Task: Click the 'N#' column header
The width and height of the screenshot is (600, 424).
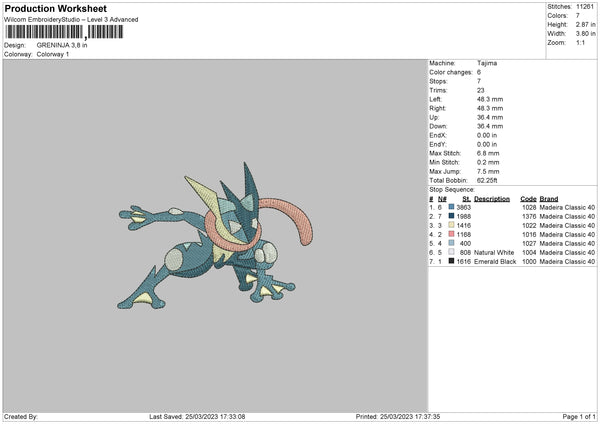Action: pyautogui.click(x=442, y=199)
